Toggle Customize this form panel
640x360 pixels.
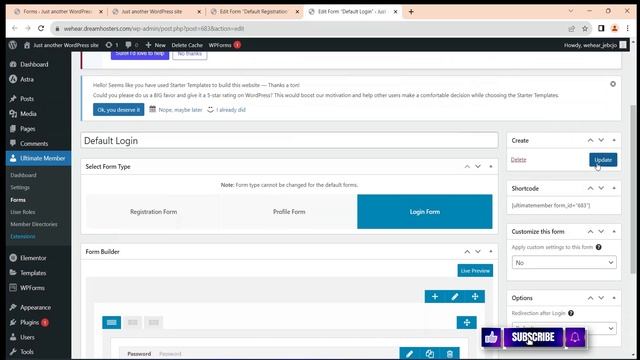coord(614,231)
